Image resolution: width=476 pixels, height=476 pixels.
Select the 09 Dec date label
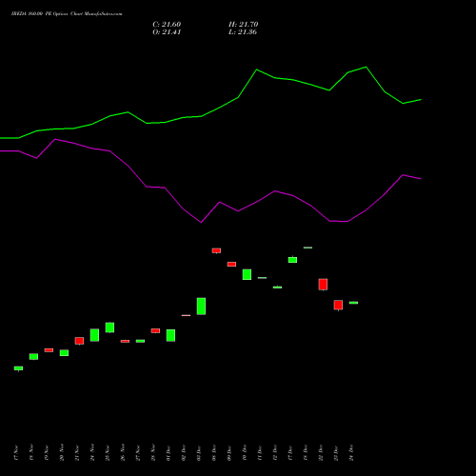[229, 453]
